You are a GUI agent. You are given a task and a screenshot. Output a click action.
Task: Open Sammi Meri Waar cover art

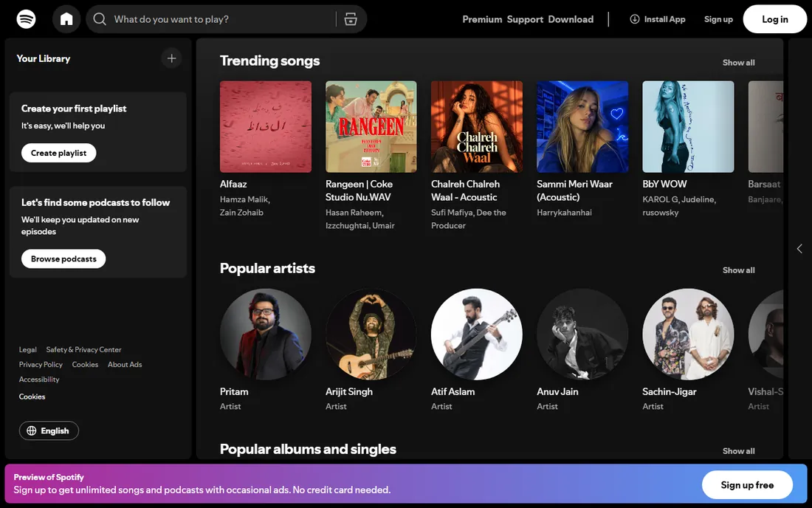pyautogui.click(x=582, y=126)
